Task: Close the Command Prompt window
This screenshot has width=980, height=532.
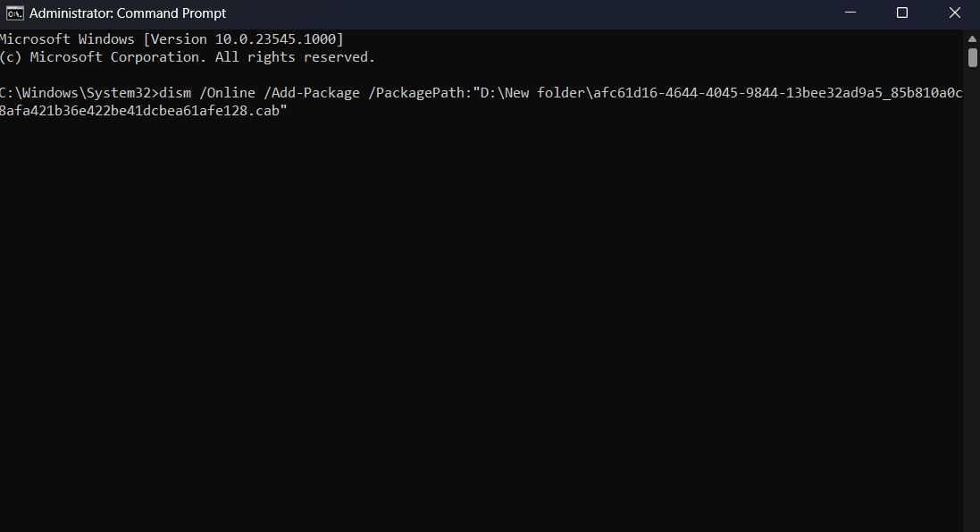Action: [x=954, y=13]
